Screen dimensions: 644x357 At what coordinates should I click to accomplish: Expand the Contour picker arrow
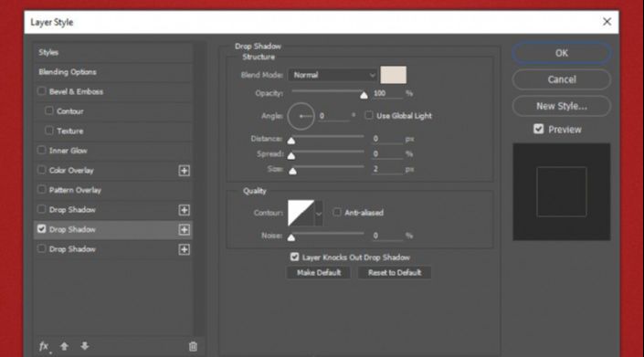click(319, 214)
